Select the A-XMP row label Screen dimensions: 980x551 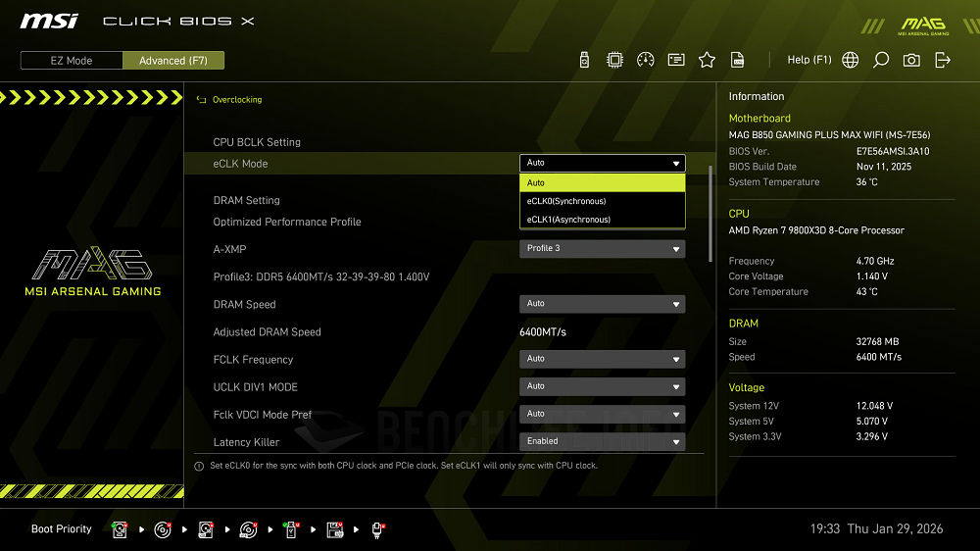pyautogui.click(x=229, y=249)
